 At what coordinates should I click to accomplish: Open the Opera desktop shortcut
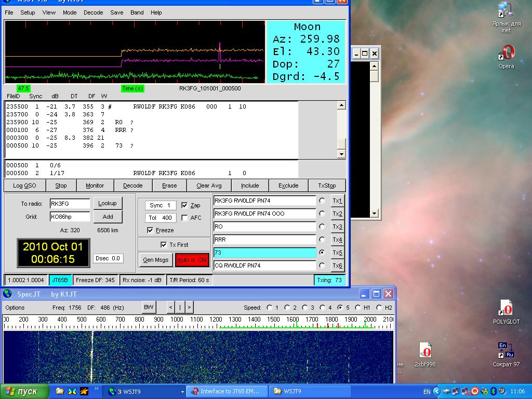tap(506, 56)
